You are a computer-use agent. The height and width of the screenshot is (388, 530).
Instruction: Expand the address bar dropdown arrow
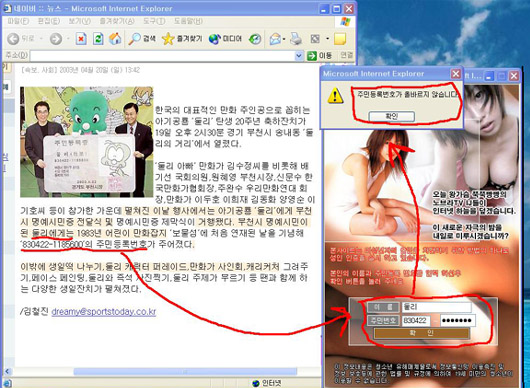point(299,55)
